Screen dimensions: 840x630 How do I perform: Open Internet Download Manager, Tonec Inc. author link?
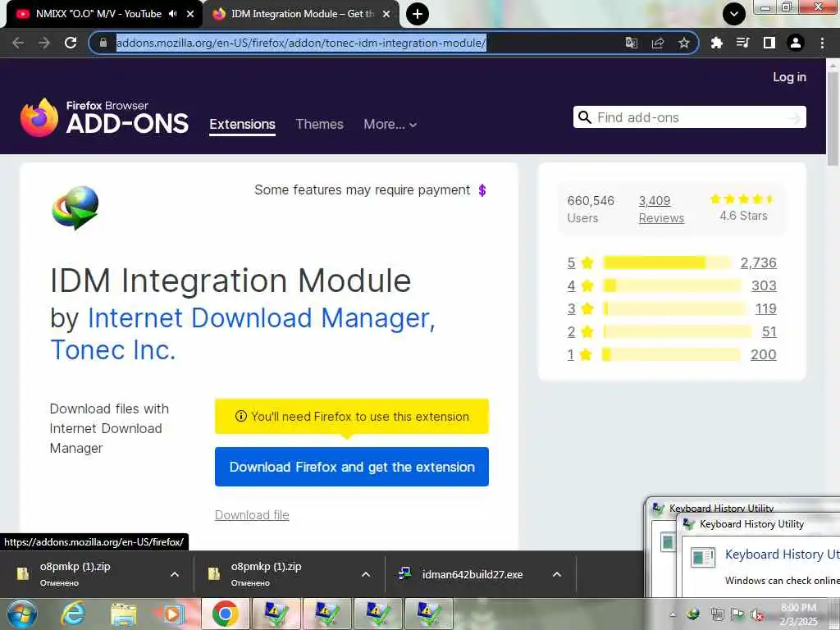243,333
